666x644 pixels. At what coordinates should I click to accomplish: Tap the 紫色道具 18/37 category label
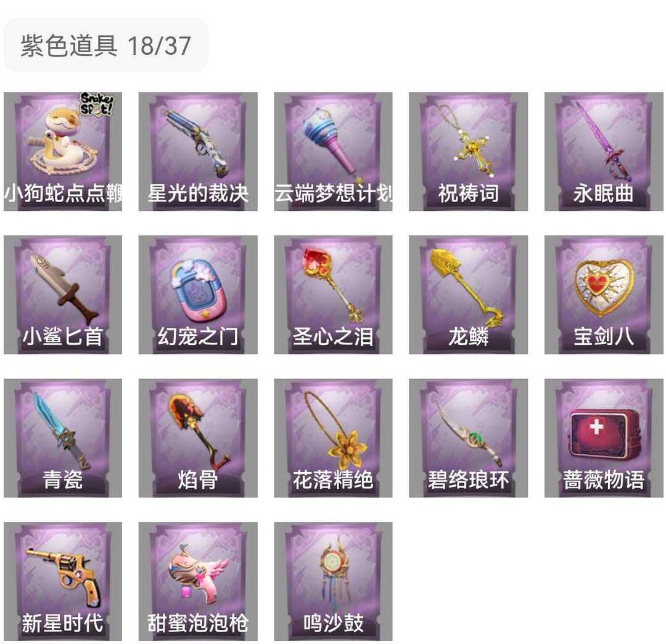[106, 45]
